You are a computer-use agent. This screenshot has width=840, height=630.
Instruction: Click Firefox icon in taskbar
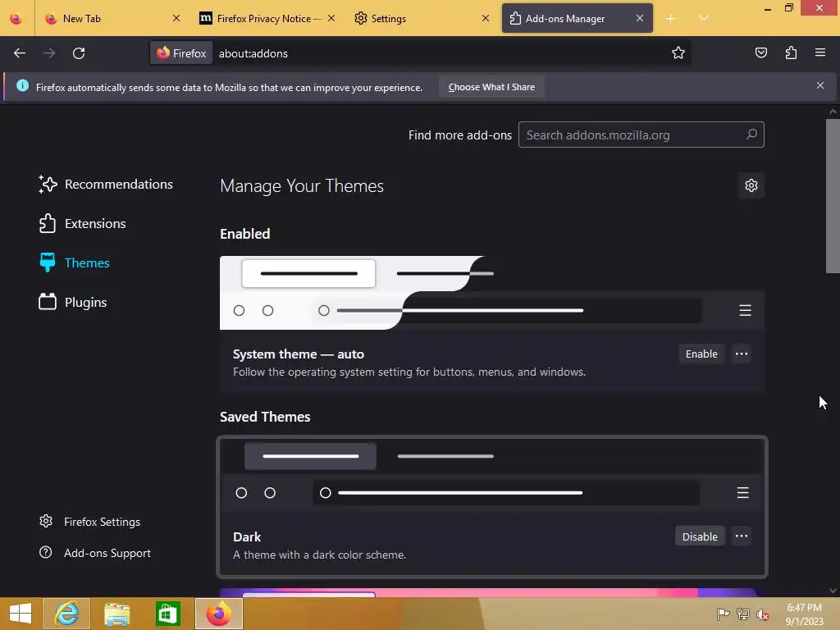pos(218,614)
